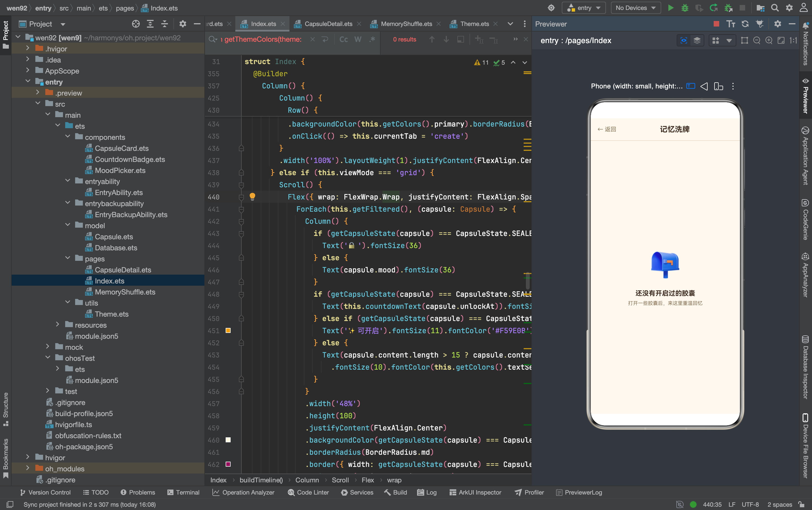Open the Terminal tool window tab

[183, 493]
